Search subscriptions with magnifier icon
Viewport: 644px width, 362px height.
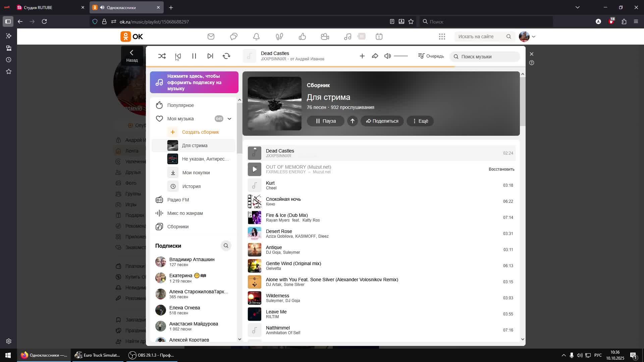[x=226, y=246]
